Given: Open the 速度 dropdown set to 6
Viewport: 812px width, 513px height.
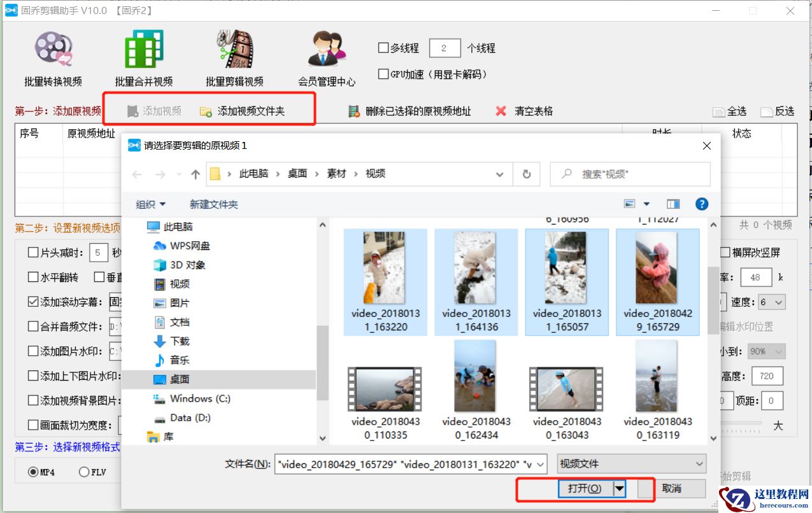Looking at the screenshot, I should tap(772, 301).
